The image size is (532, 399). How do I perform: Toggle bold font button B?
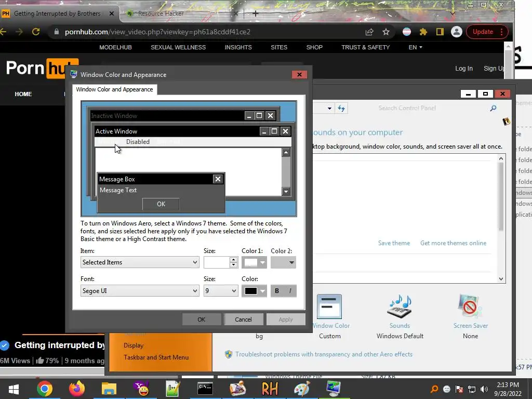tap(277, 291)
